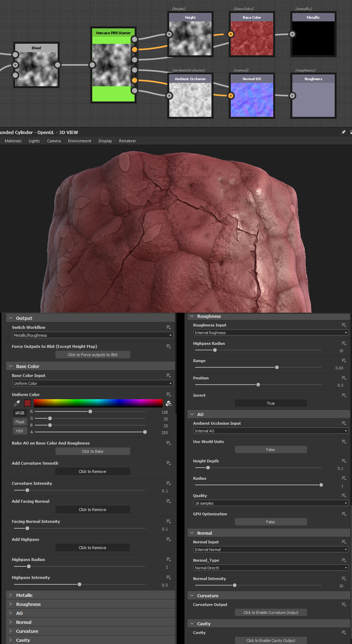Screen dimensions: 352x644
Task: Expand the collapsed Metallic section
Action: tap(91, 595)
